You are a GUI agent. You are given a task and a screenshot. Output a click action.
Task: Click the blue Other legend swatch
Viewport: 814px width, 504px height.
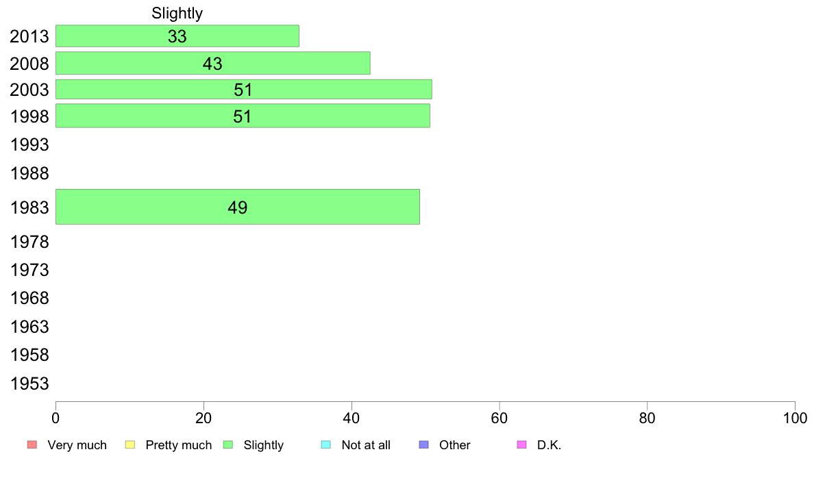pyautogui.click(x=423, y=445)
